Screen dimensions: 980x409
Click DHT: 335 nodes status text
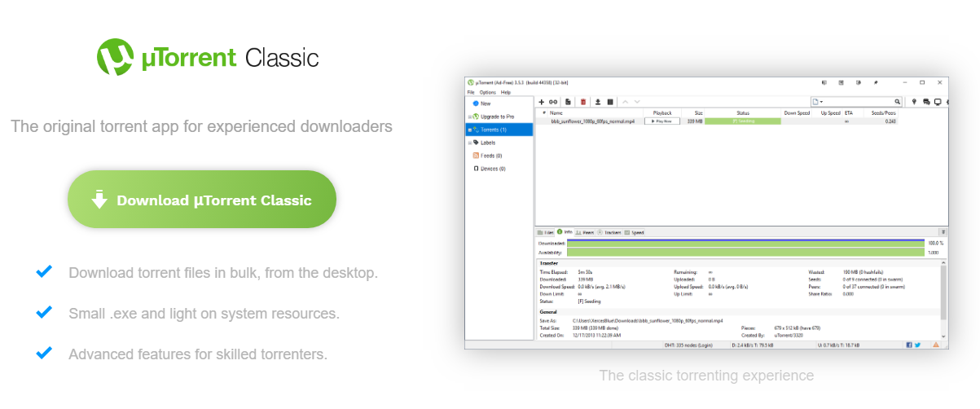(689, 345)
